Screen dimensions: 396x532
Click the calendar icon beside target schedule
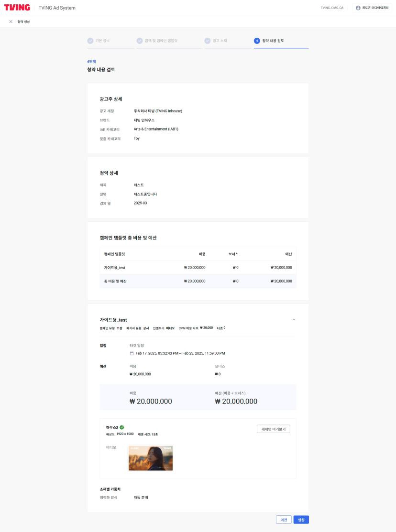tap(132, 353)
